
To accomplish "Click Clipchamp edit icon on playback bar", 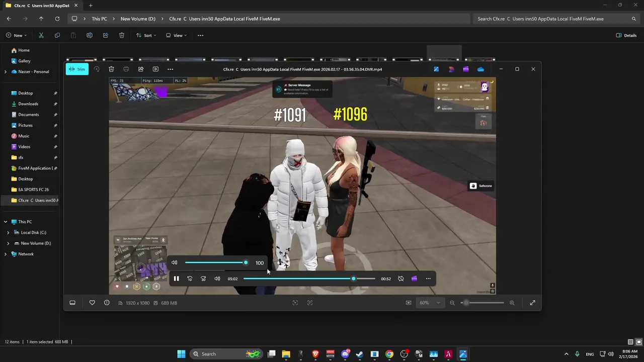I will 414,279.
